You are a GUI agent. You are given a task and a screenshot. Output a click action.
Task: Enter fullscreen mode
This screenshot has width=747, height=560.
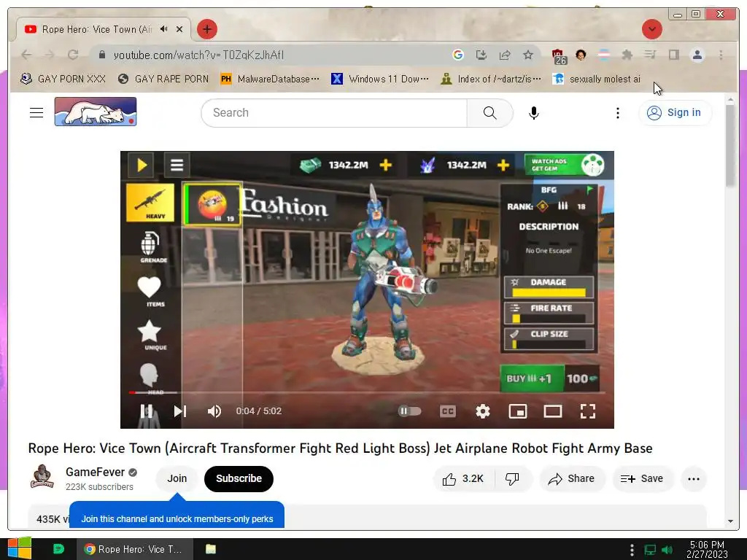[x=588, y=411]
